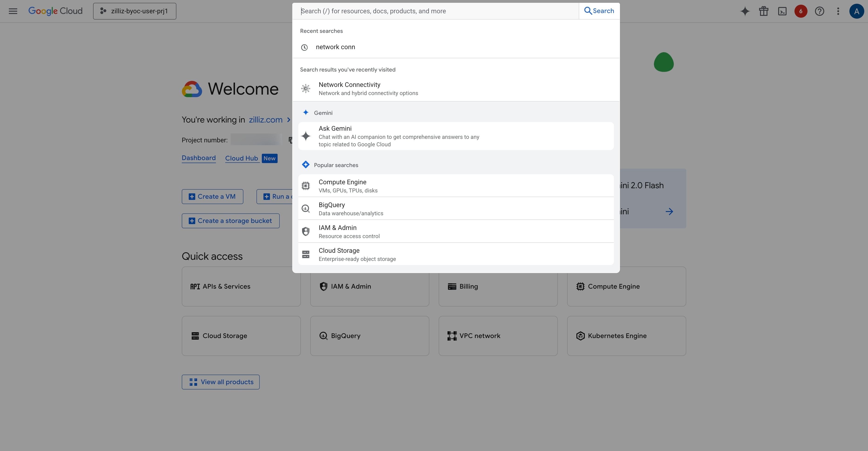Open the help question mark icon

(x=819, y=11)
